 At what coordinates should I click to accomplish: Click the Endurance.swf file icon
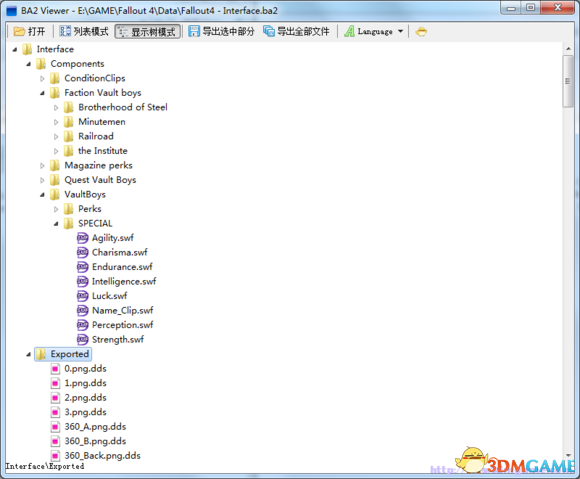point(82,267)
